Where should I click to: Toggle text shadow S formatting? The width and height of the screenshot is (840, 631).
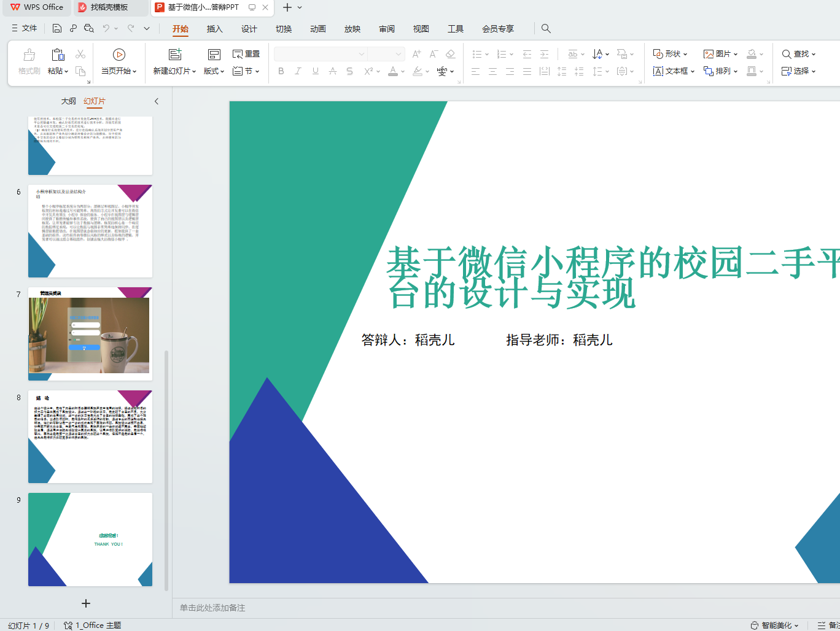[350, 71]
